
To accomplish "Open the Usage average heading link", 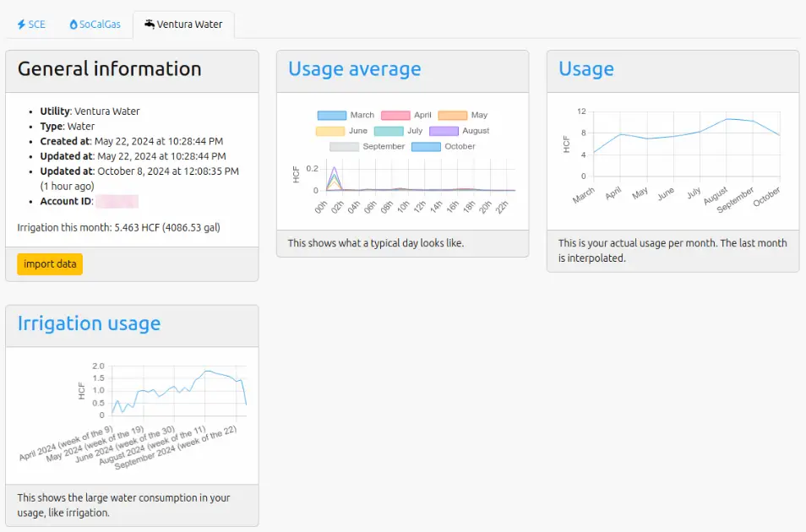I will (x=354, y=69).
